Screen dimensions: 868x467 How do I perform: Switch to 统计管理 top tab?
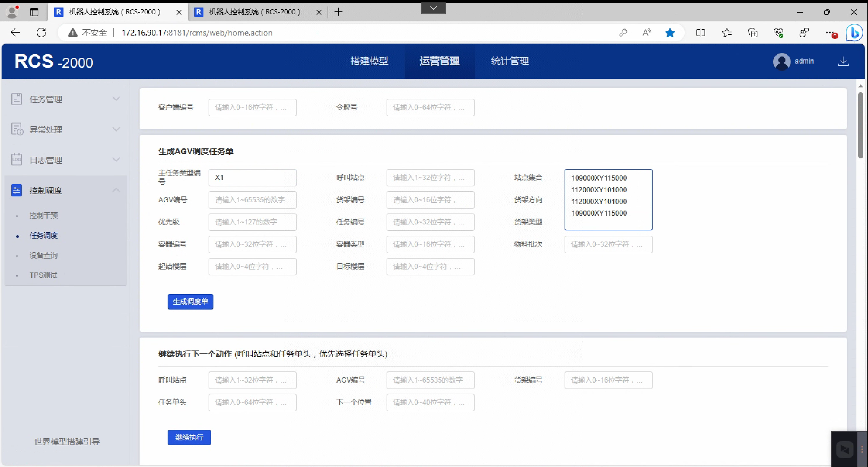click(x=510, y=61)
